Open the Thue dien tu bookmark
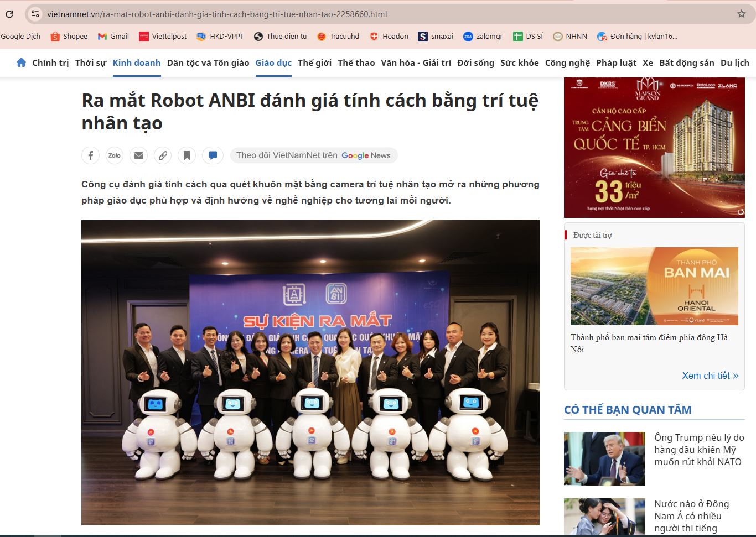The width and height of the screenshot is (756, 537). (x=281, y=37)
